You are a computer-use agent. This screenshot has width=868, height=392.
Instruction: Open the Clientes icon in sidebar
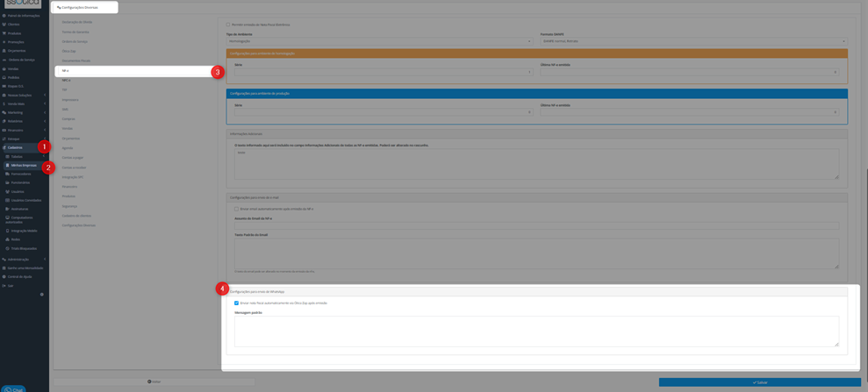tap(4, 25)
